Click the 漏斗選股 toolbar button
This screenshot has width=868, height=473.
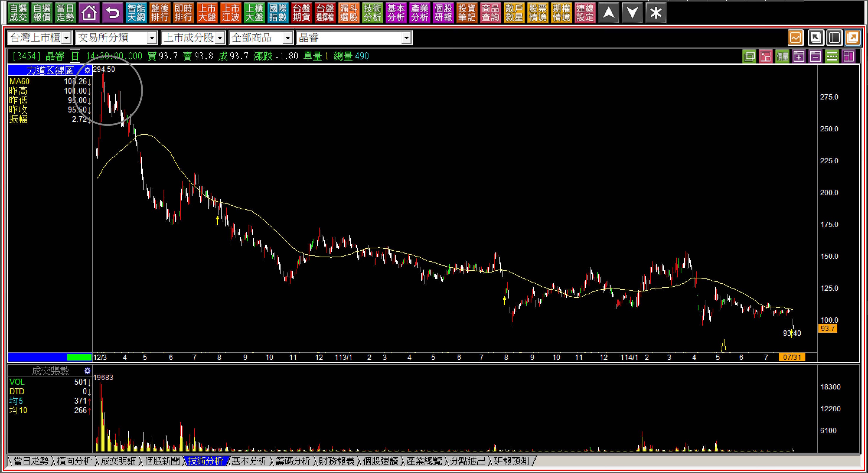[349, 13]
